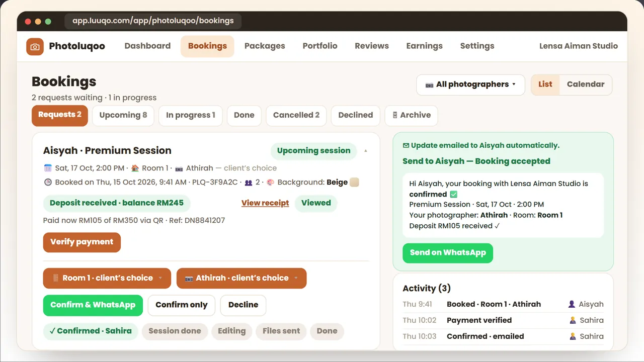Click the Confirm only button

pyautogui.click(x=182, y=305)
